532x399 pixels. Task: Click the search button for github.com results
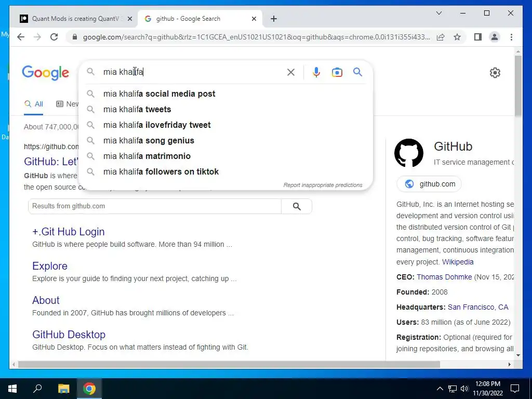(297, 206)
